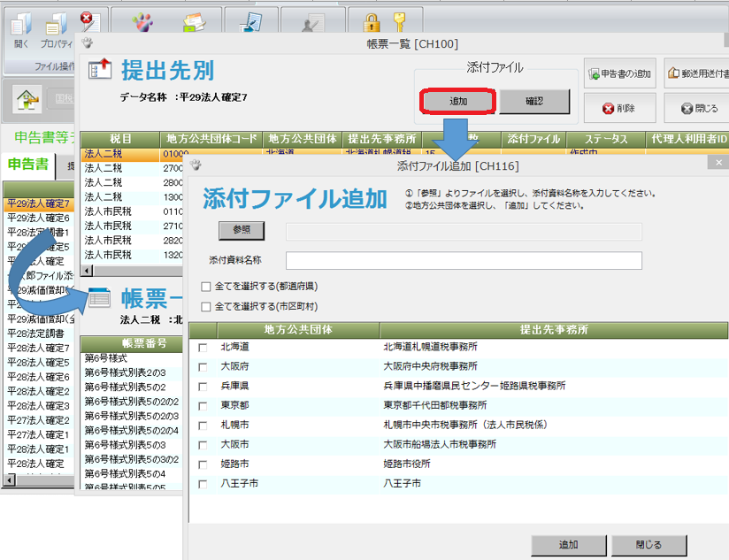Click the 地方公共団体 header in dialog table
729x560 pixels.
pos(298,330)
